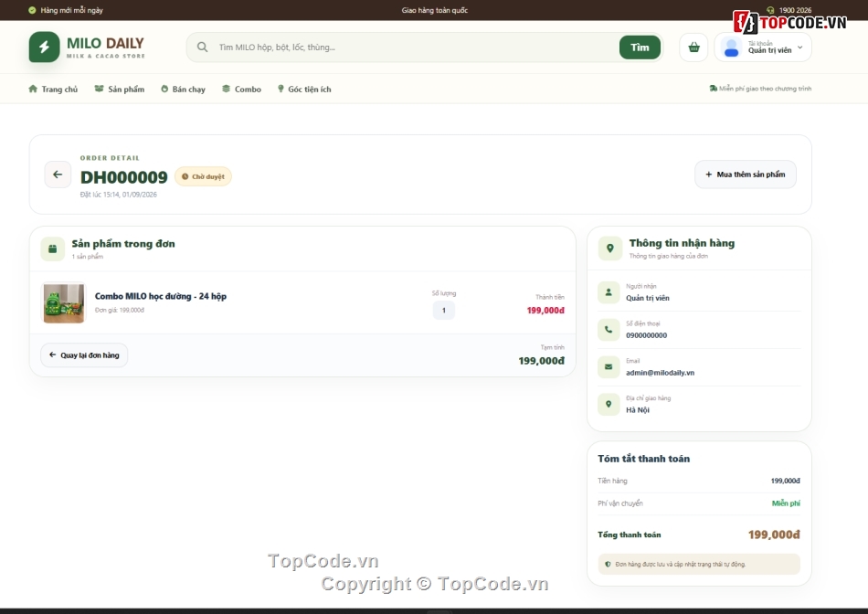Screen dimensions: 868x614
Task: Click the Số lượng quantity box
Action: pos(443,310)
